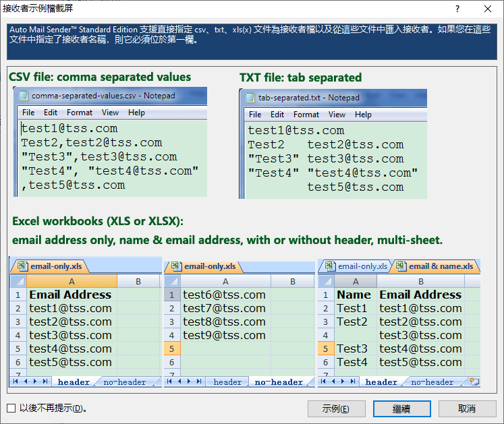Click cell test6@tss.com
504x424 pixels.
[x=225, y=295]
